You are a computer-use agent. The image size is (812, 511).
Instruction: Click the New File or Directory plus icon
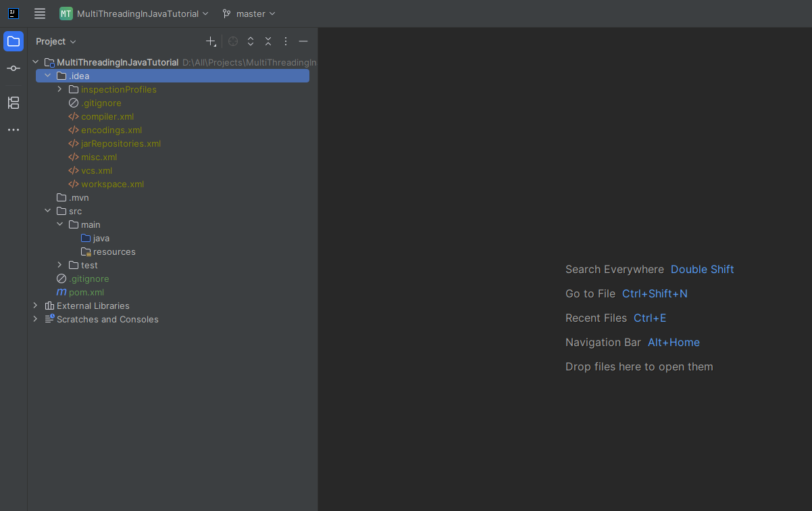pyautogui.click(x=211, y=41)
